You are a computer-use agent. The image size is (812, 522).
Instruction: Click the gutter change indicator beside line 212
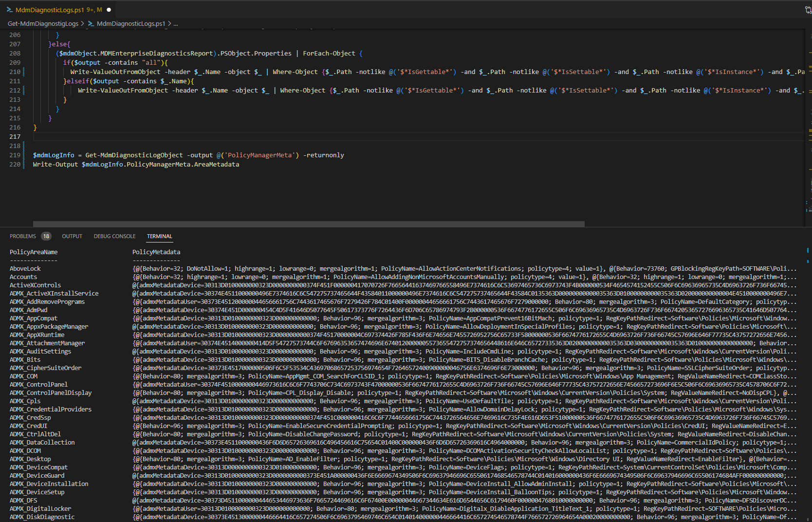click(x=23, y=90)
